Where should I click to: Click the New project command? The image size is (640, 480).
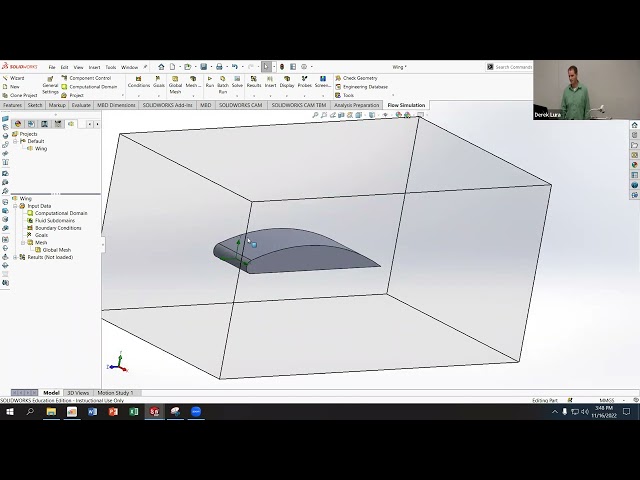[11, 87]
